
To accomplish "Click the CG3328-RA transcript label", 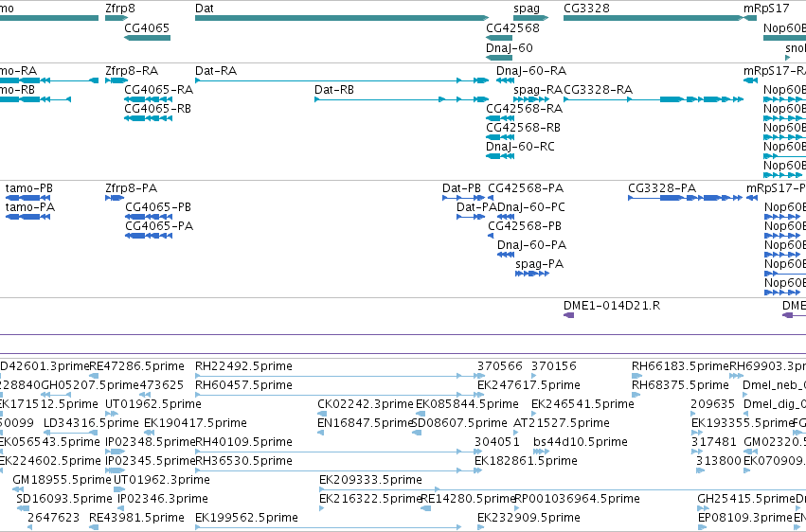I will (x=599, y=90).
